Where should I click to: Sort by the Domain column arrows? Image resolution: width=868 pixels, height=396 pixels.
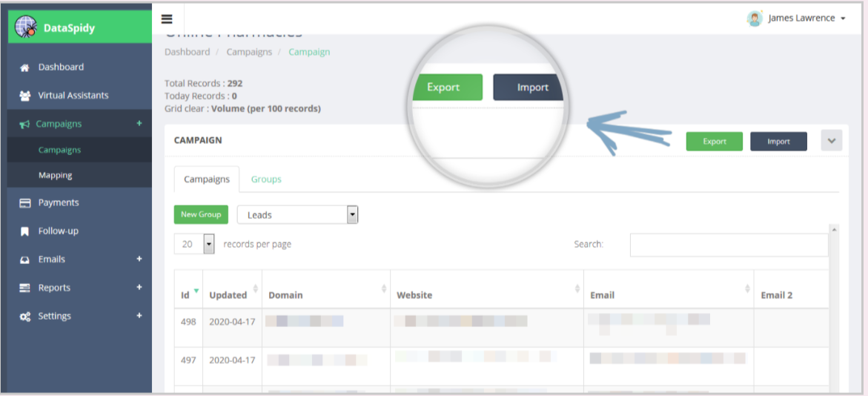pos(384,288)
